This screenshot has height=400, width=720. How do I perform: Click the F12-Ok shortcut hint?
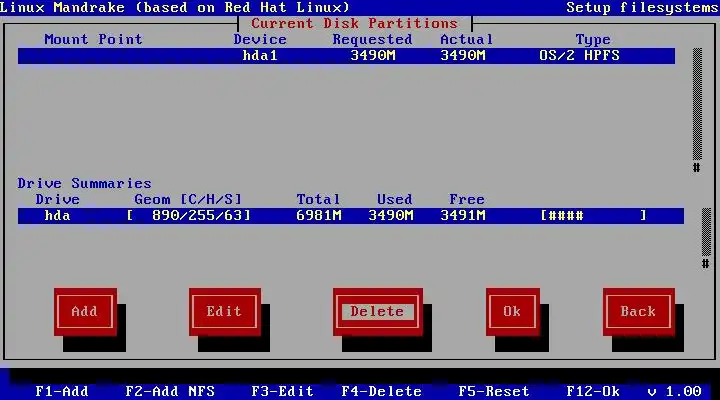pyautogui.click(x=593, y=392)
